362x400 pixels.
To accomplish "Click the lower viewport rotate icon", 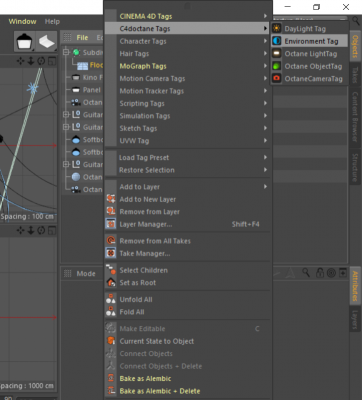I will (x=41, y=230).
